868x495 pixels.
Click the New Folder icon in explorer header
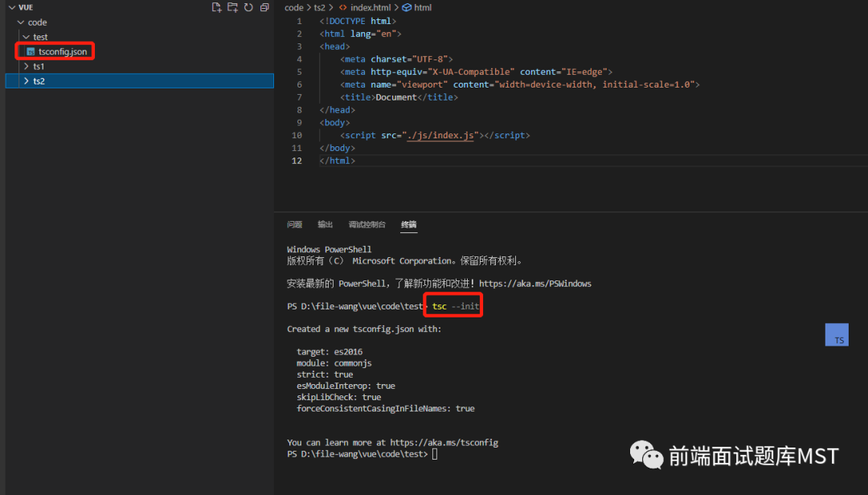click(232, 7)
